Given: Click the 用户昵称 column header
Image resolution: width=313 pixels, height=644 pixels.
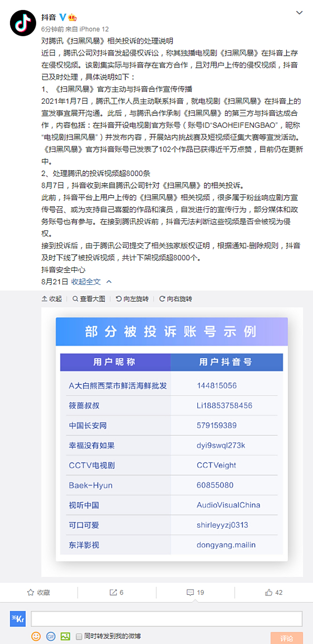Looking at the screenshot, I should tap(115, 362).
